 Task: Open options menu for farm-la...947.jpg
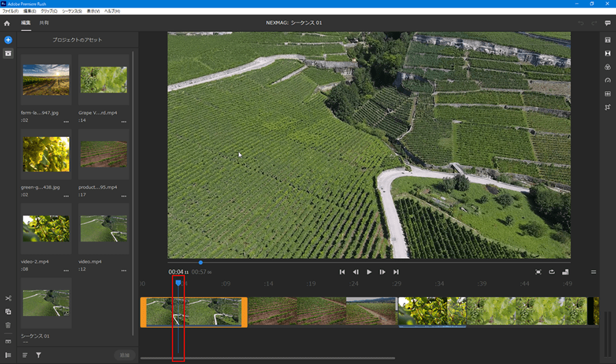tap(66, 122)
